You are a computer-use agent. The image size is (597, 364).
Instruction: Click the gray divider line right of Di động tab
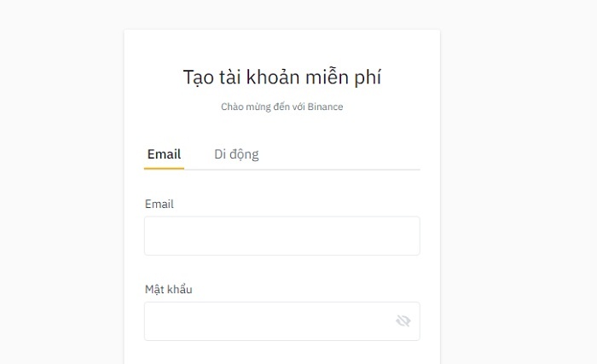(x=340, y=170)
